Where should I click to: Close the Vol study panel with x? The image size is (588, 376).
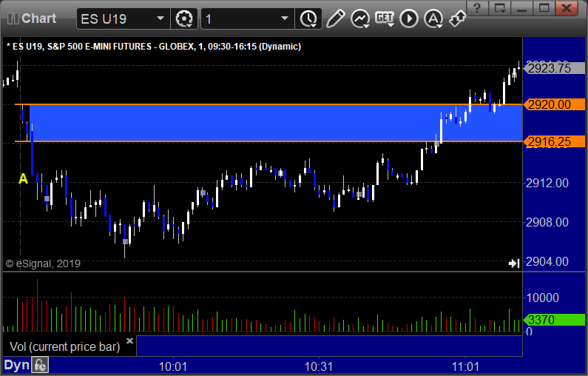(129, 340)
